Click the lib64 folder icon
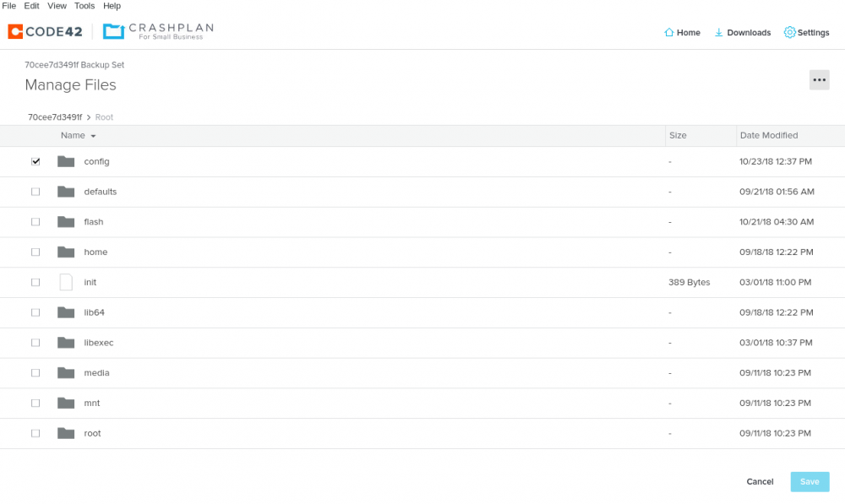Screen dimensions: 845x504 coord(66,312)
